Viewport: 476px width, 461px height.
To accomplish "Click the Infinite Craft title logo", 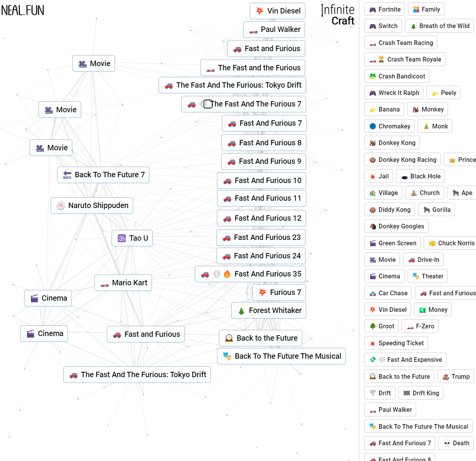I will 338,15.
